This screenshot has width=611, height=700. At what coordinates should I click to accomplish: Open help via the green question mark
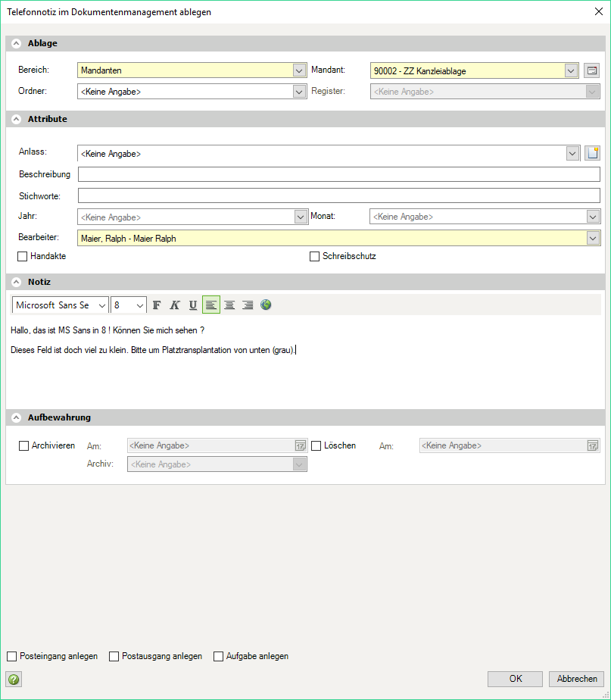point(13,679)
